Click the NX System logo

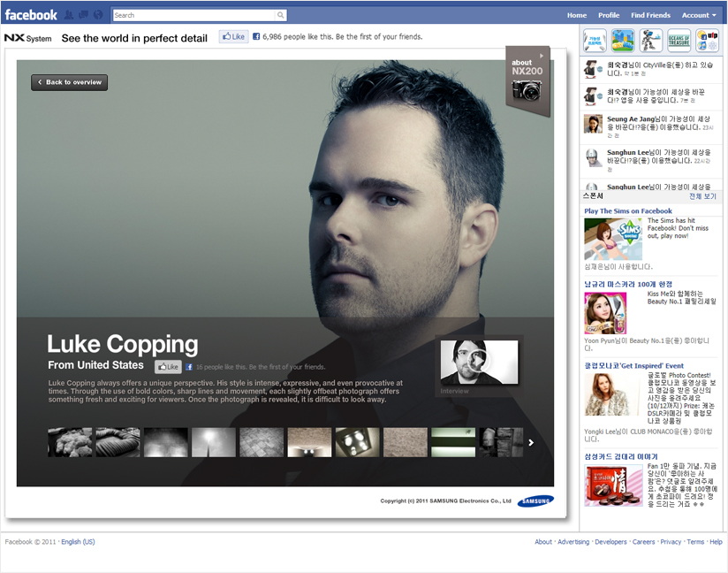(x=28, y=38)
